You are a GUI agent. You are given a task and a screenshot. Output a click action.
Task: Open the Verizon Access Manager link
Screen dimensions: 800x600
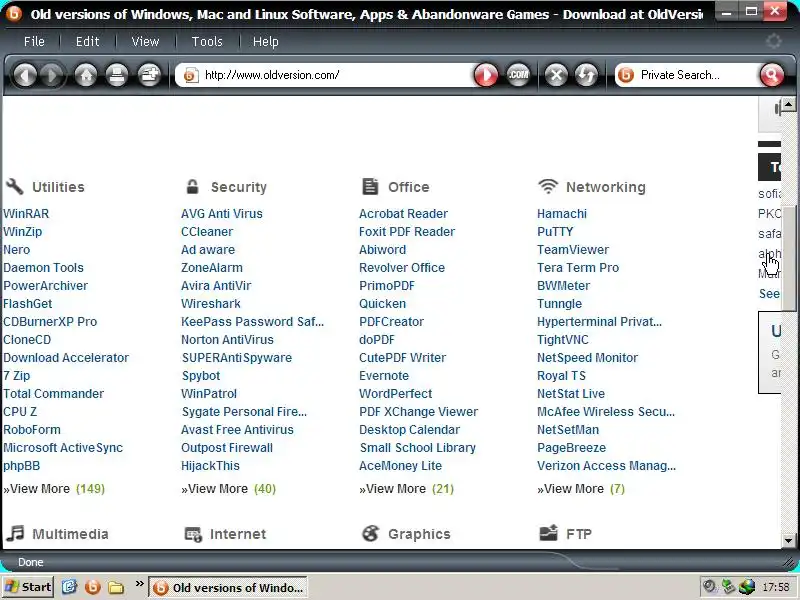click(606, 466)
